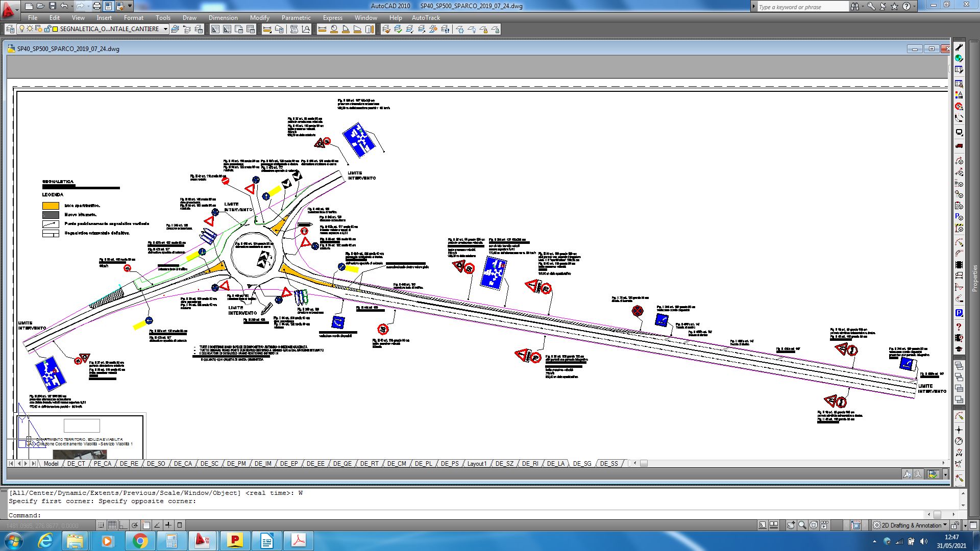The image size is (980, 551).
Task: Toggle Ortho Mode in status bar
Action: 123,525
